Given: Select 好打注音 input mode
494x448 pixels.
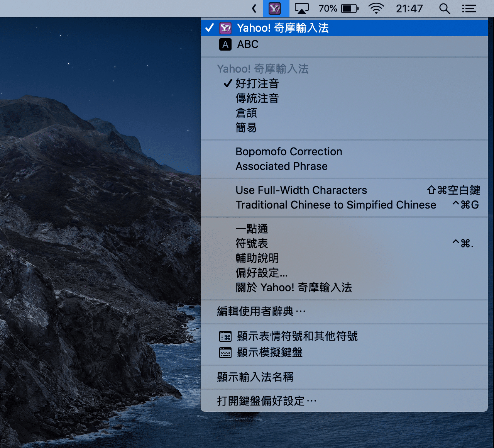Looking at the screenshot, I should click(344, 83).
